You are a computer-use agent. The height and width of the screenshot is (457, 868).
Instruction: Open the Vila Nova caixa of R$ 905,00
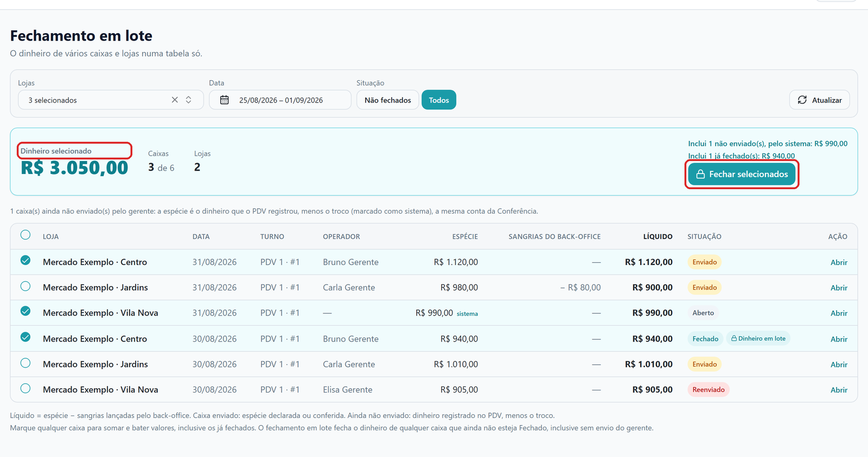pyautogui.click(x=839, y=390)
